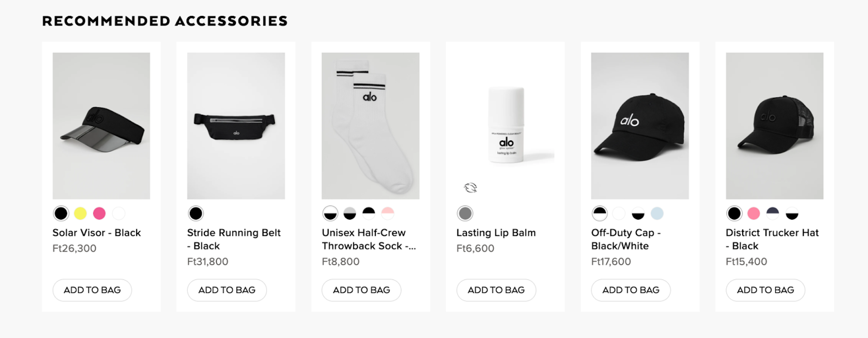Select the pink swatch for Solar Visor
This screenshot has height=338, width=868.
pyautogui.click(x=99, y=213)
